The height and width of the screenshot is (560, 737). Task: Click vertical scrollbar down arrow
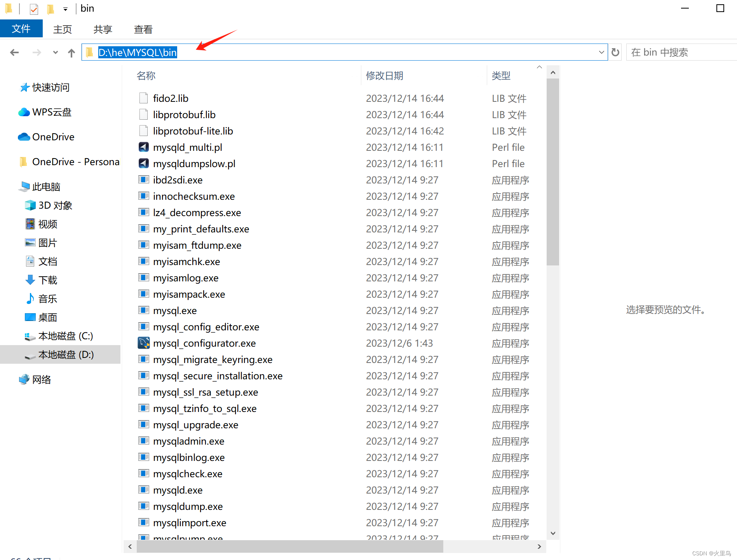pos(553,533)
